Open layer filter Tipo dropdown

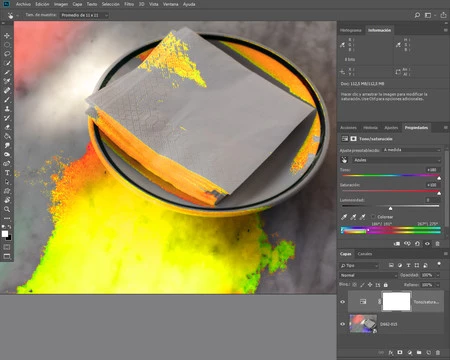click(x=359, y=265)
